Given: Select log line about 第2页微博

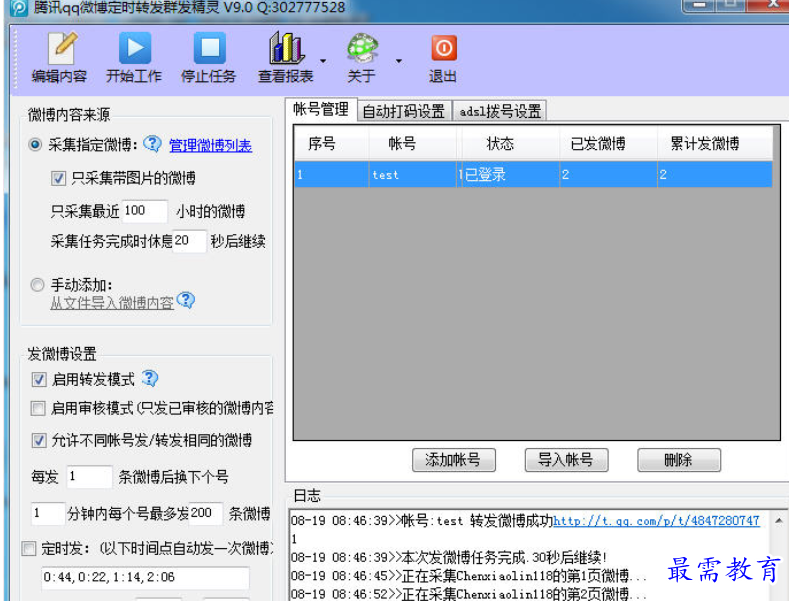Looking at the screenshot, I should pyautogui.click(x=469, y=594).
